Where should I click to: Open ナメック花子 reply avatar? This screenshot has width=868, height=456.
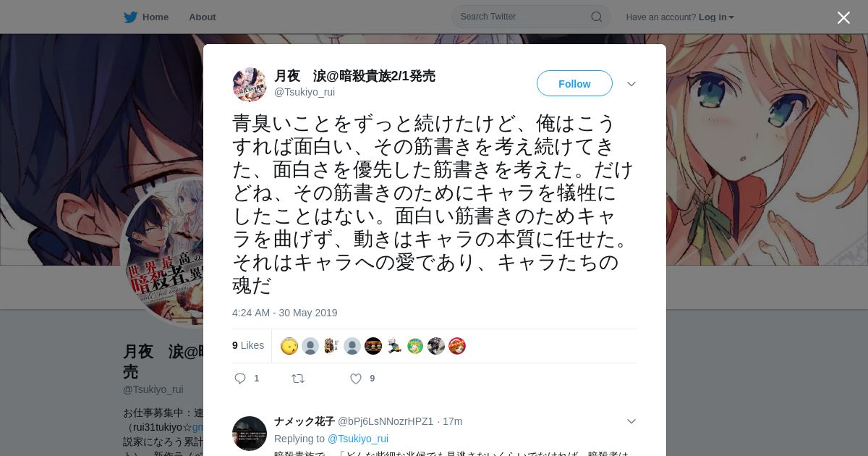click(x=250, y=434)
